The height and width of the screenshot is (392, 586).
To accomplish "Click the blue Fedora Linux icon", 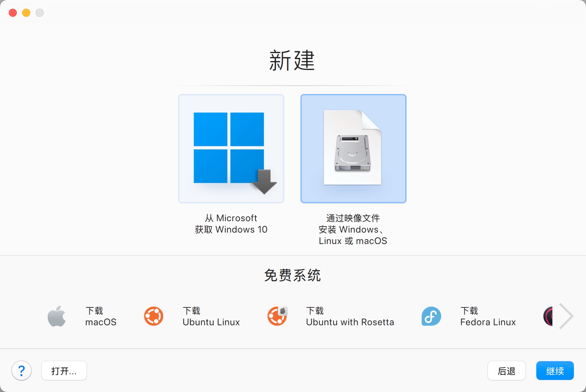I will pos(431,316).
